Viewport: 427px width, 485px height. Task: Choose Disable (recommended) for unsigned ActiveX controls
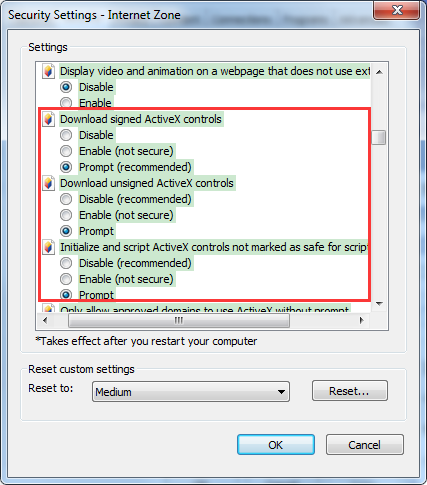pos(66,199)
